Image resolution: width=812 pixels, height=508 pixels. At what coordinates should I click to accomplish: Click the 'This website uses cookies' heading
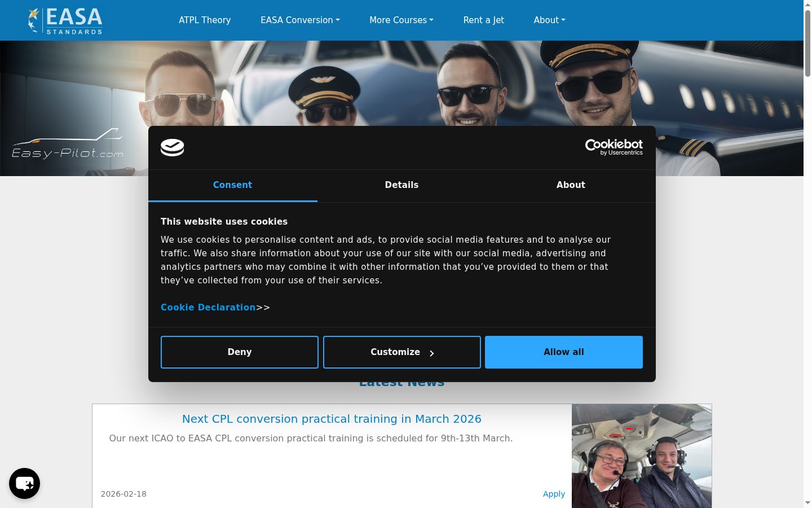click(x=224, y=222)
